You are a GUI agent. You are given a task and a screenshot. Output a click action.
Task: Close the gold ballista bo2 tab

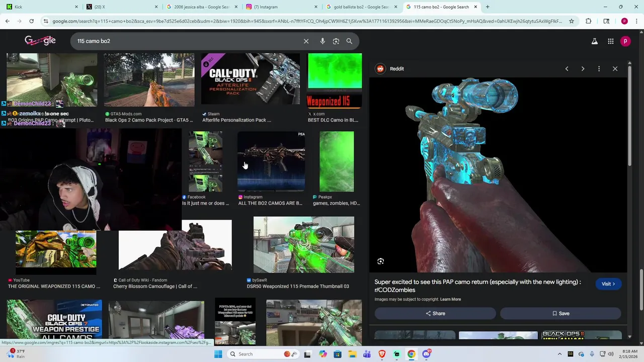tap(395, 7)
